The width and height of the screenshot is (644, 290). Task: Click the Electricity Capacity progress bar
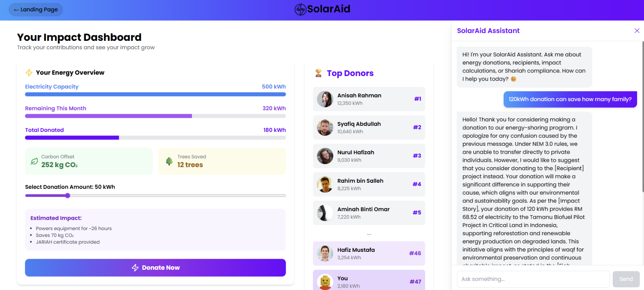[155, 94]
